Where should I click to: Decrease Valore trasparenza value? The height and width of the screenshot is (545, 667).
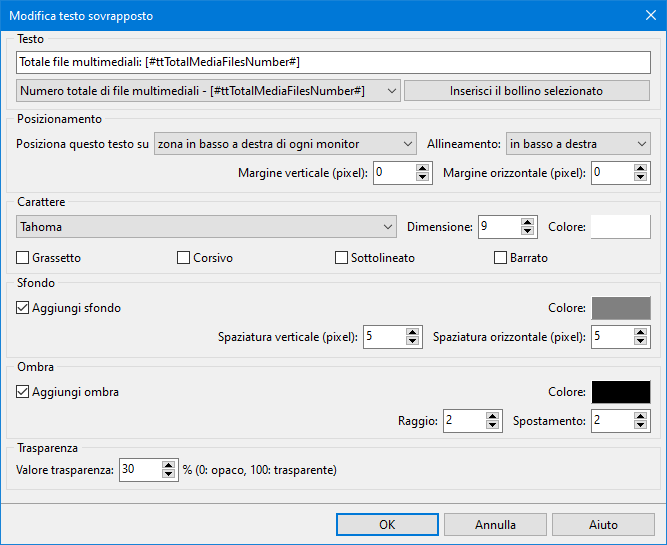[168, 474]
